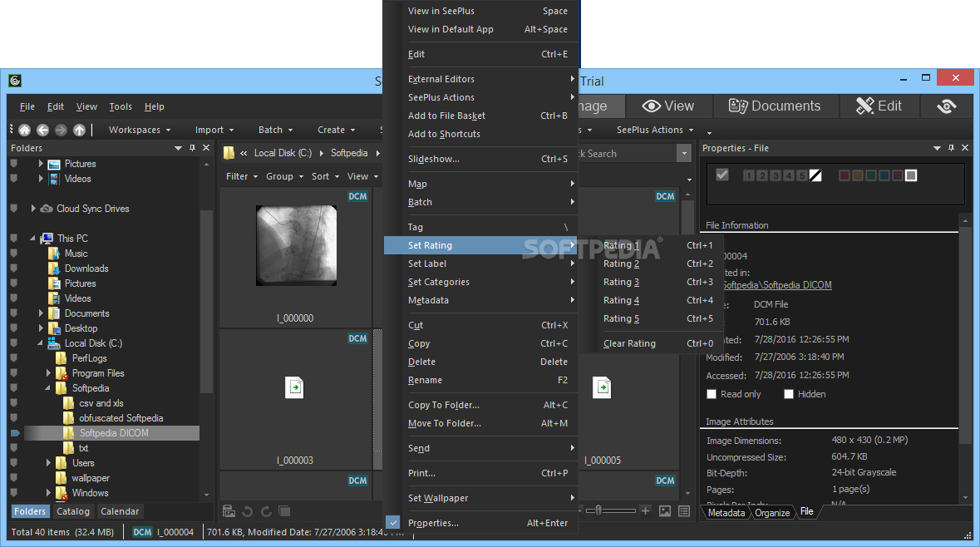Switch to details list view icon
The image size is (980, 547).
pyautogui.click(x=684, y=511)
